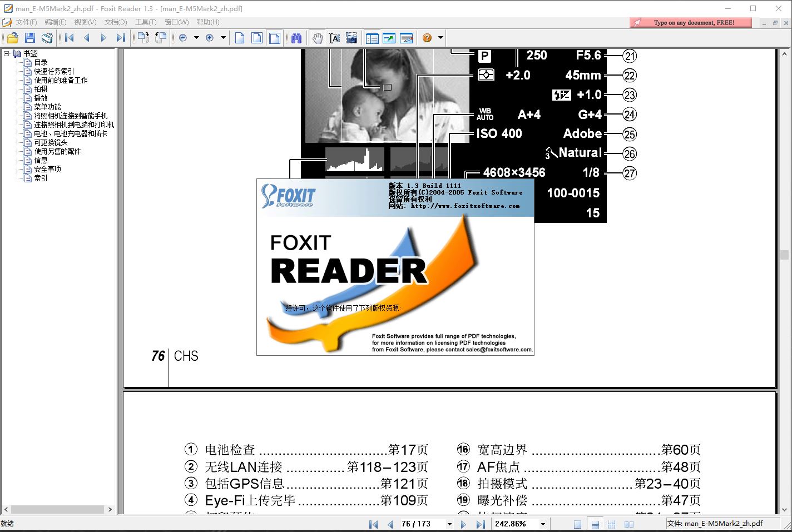792x532 pixels.
Task: Open the 76 / 173 page number dropdown
Action: (449, 524)
